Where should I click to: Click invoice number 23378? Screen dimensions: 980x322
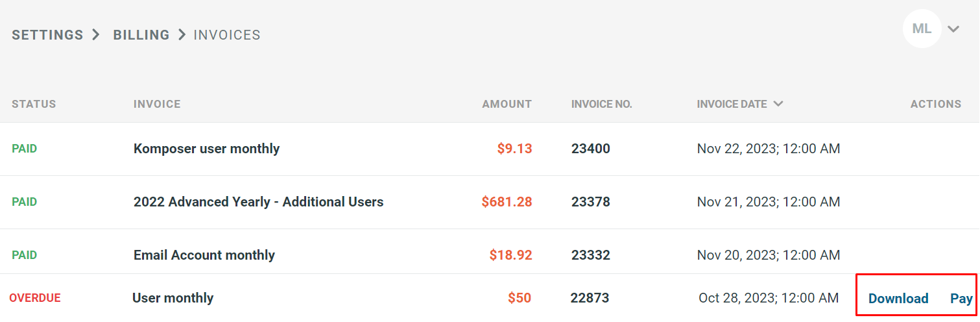[x=591, y=202]
